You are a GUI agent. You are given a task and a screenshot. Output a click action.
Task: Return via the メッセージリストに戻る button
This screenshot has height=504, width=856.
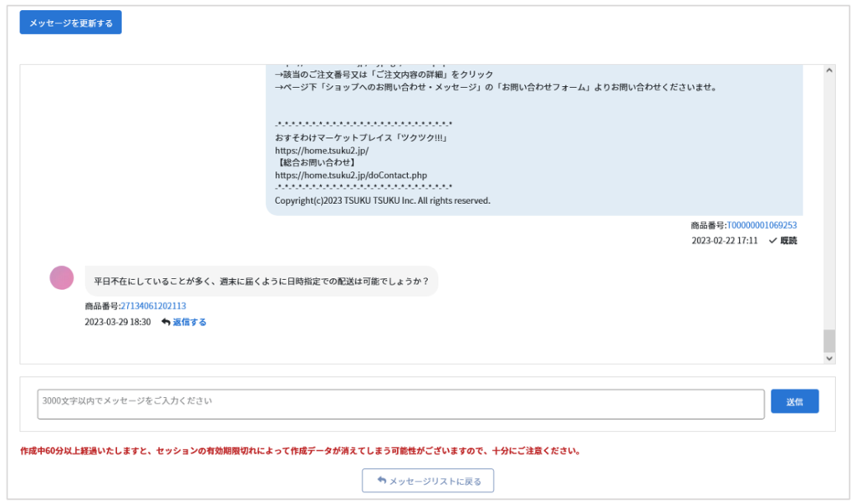point(428,481)
